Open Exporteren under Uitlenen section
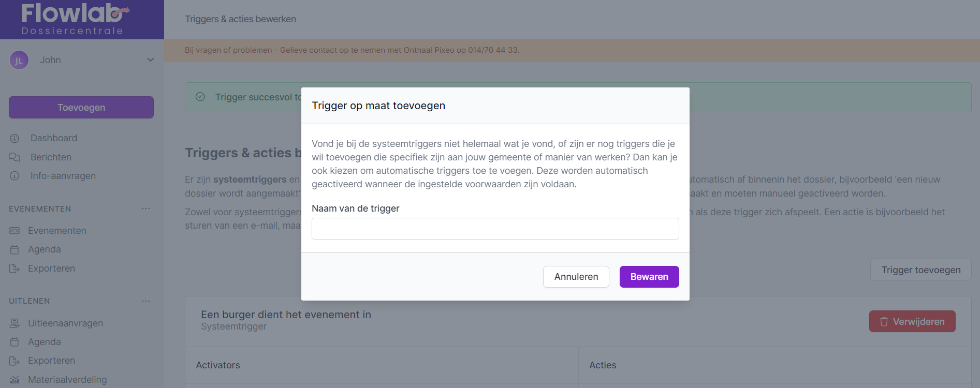Image resolution: width=980 pixels, height=388 pixels. point(51,361)
